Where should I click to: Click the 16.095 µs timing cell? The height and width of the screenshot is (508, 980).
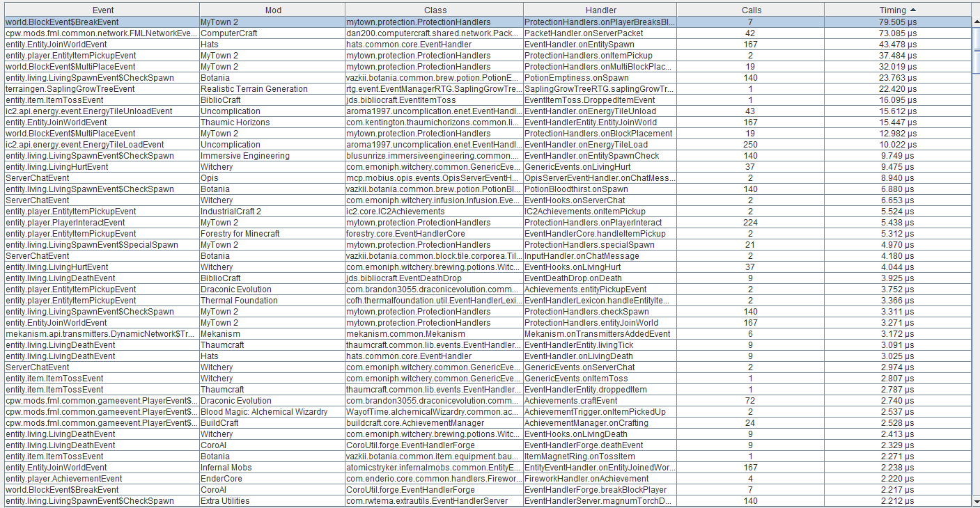[898, 100]
